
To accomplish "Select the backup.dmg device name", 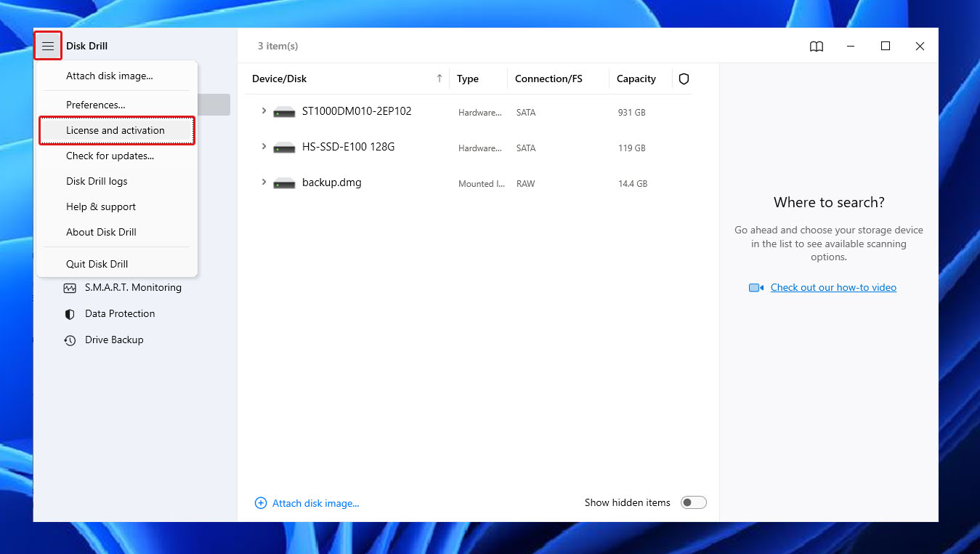I will point(332,182).
